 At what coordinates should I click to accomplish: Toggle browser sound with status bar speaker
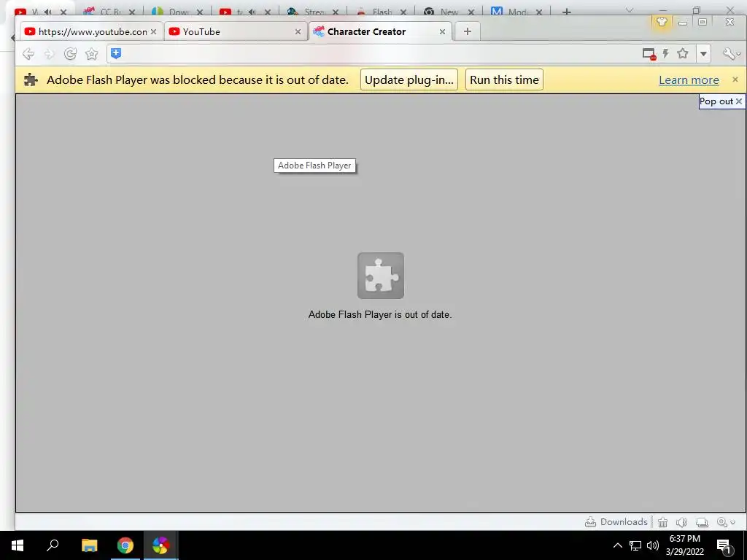point(682,522)
